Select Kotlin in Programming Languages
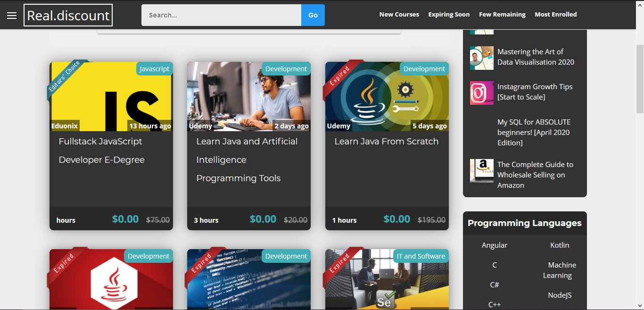 click(x=560, y=245)
